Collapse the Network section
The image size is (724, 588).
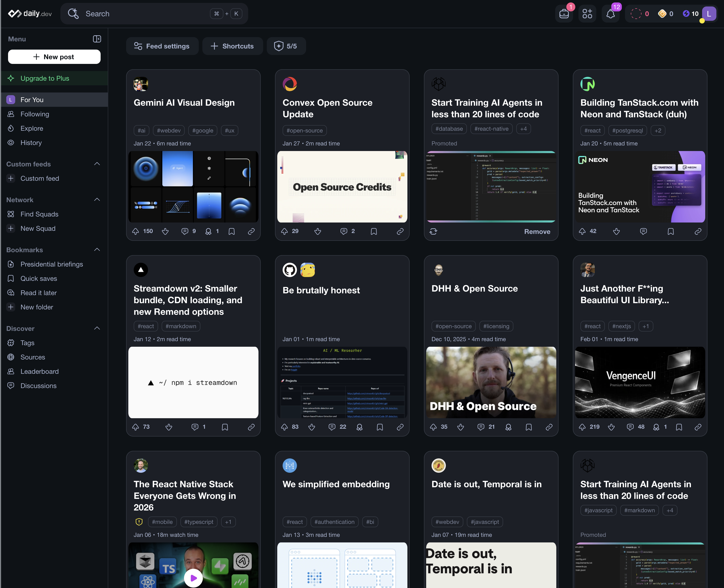pyautogui.click(x=97, y=199)
